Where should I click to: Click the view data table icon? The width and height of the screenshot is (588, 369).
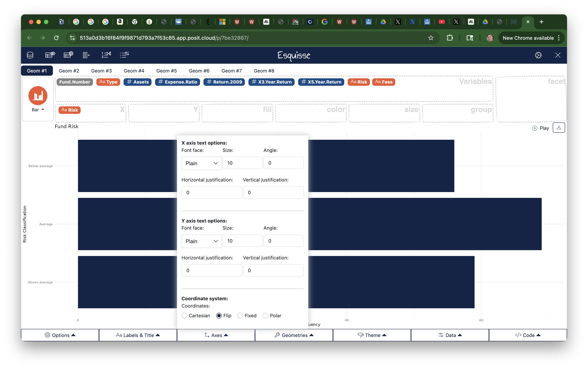tap(50, 55)
